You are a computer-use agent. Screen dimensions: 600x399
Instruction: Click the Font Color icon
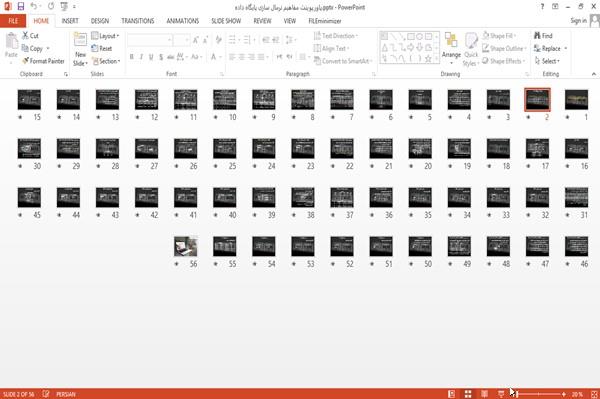point(214,57)
